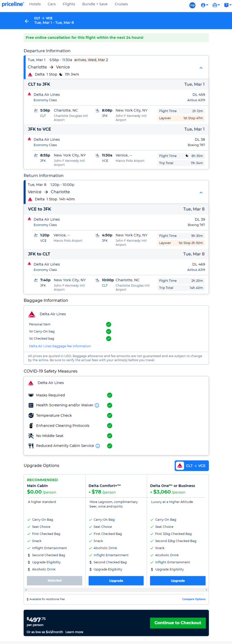The image size is (232, 644).
Task: Click the upgrade options horizontal scrollbar
Action: pos(116,590)
